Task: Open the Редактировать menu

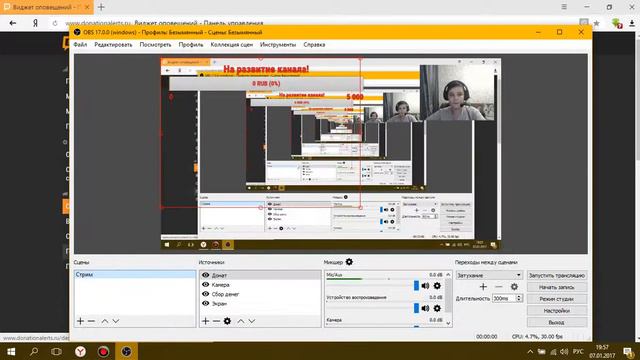Action: point(113,44)
